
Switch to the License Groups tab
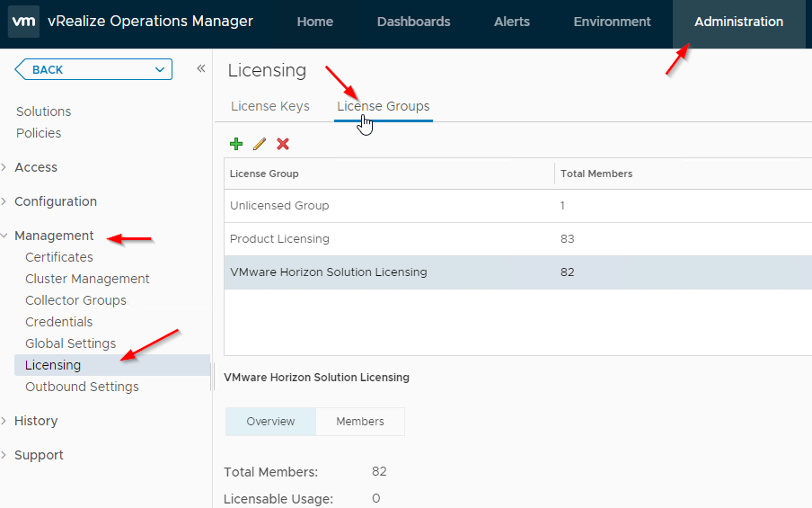[x=384, y=106]
